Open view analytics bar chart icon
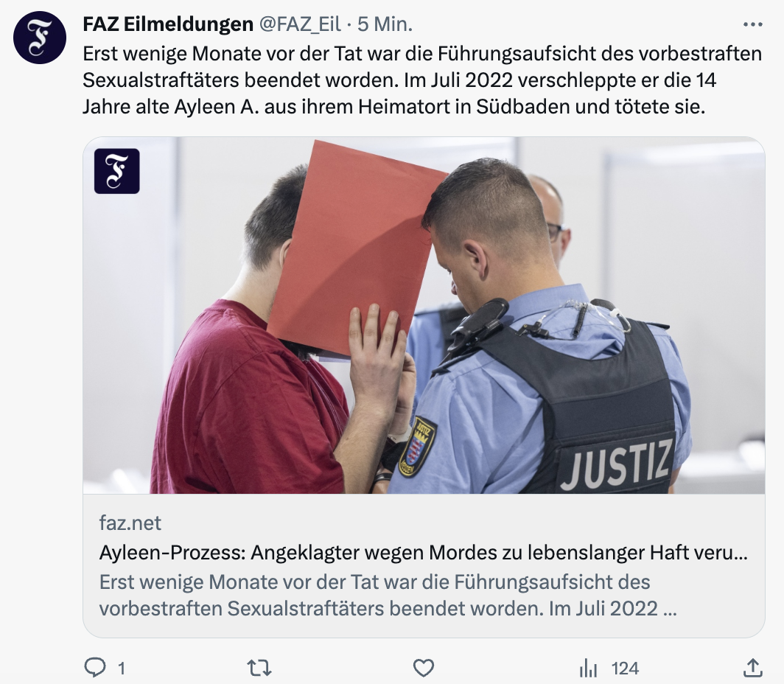 pyautogui.click(x=588, y=668)
